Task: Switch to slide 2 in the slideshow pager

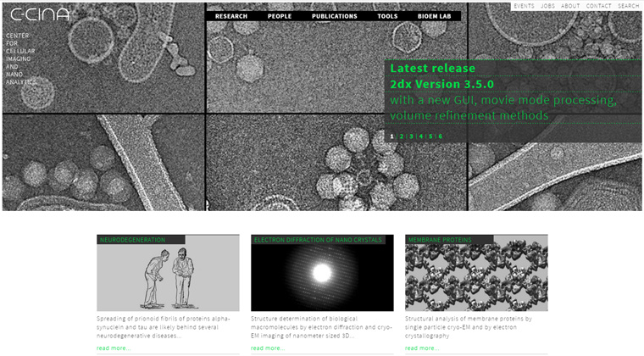Action: point(402,136)
